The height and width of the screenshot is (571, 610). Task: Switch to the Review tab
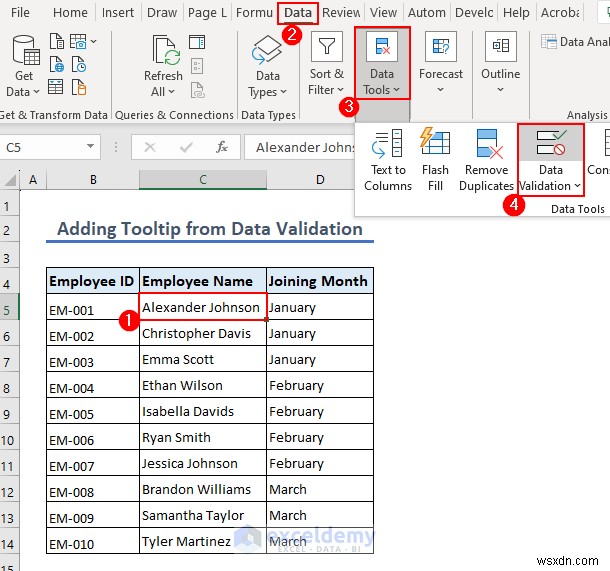pos(341,13)
